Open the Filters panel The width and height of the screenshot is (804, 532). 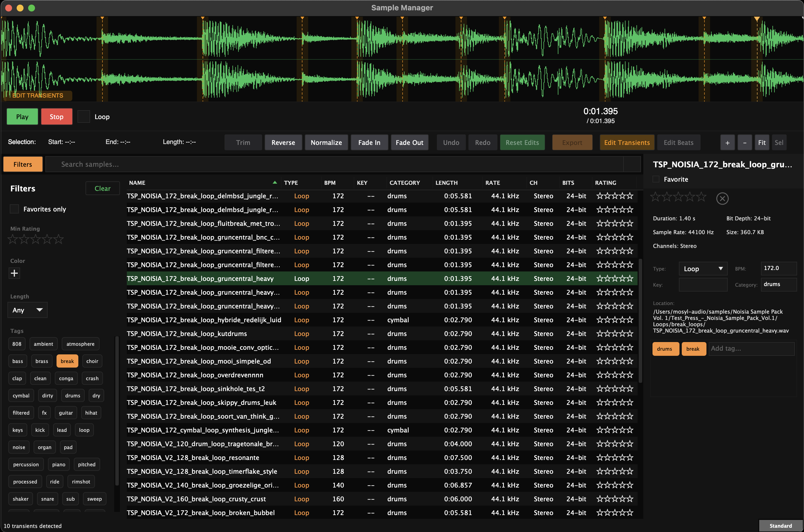[x=22, y=164]
